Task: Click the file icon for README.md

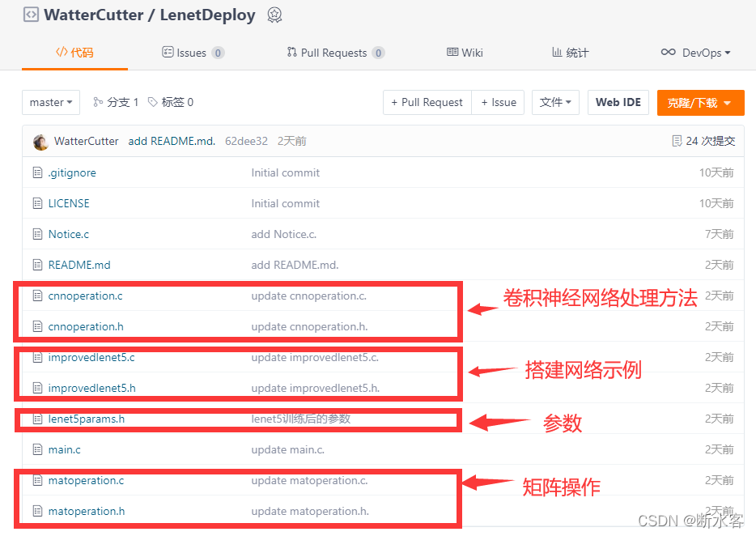Action: pyautogui.click(x=37, y=265)
